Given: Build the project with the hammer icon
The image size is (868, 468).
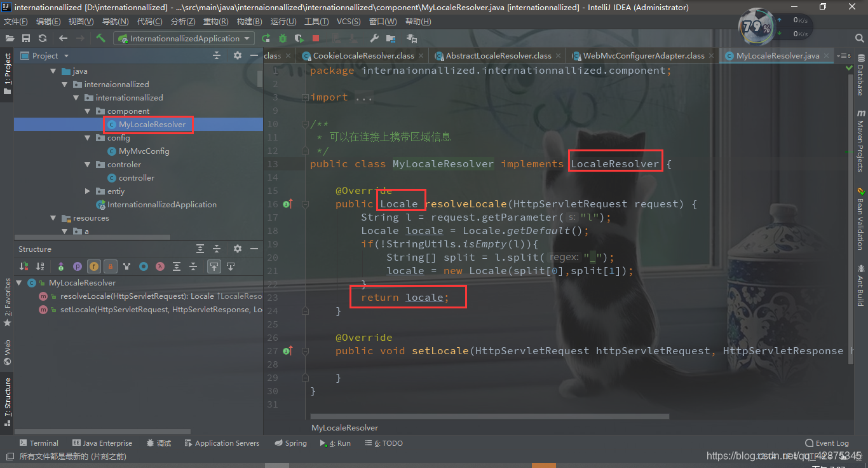Looking at the screenshot, I should coord(100,38).
